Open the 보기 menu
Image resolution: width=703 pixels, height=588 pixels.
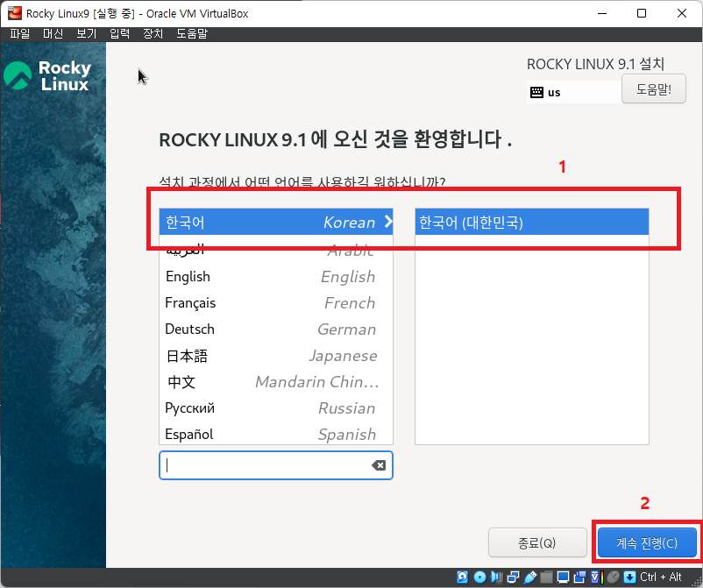(87, 33)
